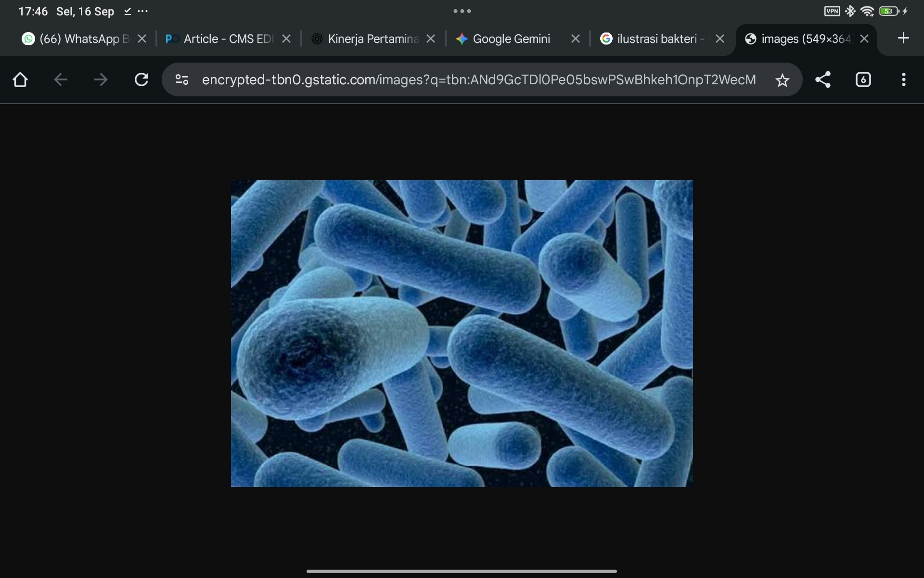Tap the three-dot multiwindow handle at top center
The width and height of the screenshot is (924, 578).
coord(462,11)
